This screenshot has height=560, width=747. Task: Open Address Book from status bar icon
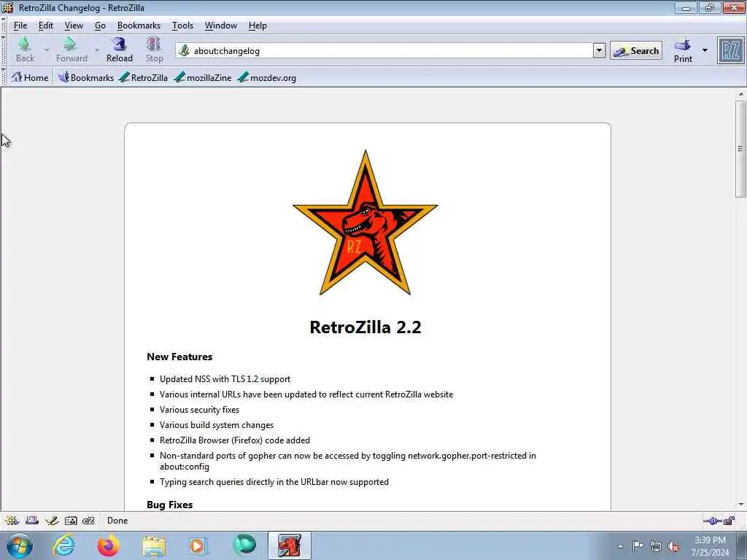click(71, 521)
